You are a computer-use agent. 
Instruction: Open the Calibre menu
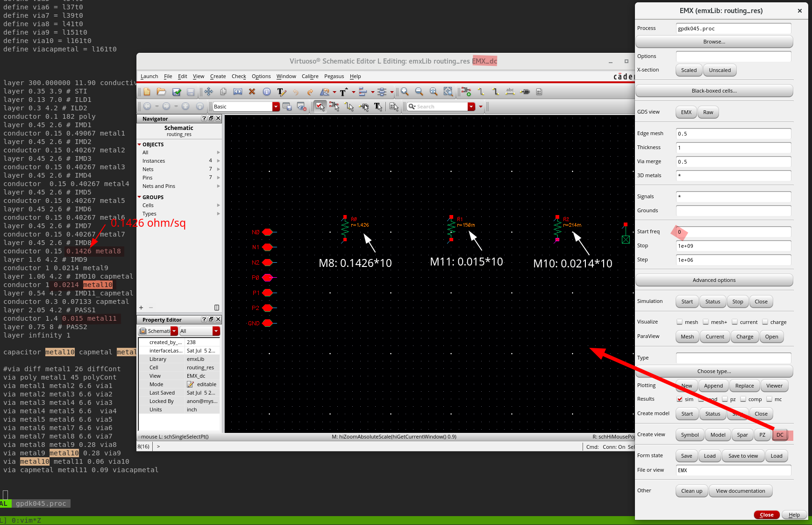(310, 76)
